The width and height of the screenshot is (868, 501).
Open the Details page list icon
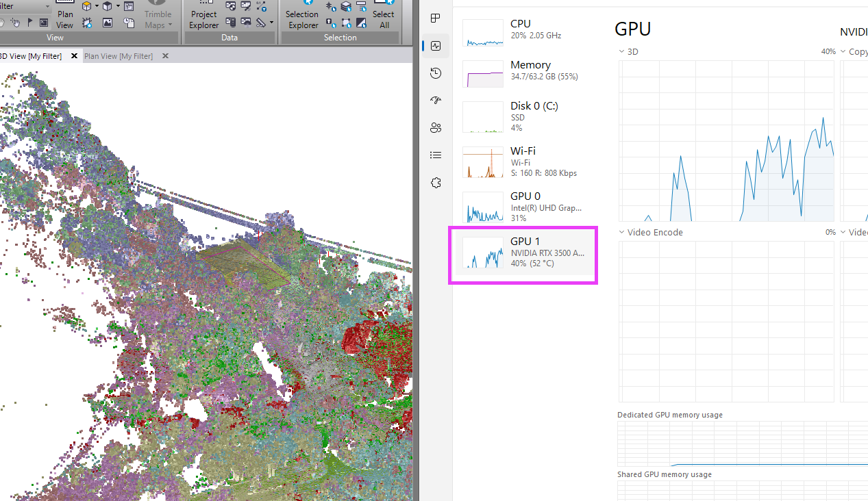(x=436, y=155)
